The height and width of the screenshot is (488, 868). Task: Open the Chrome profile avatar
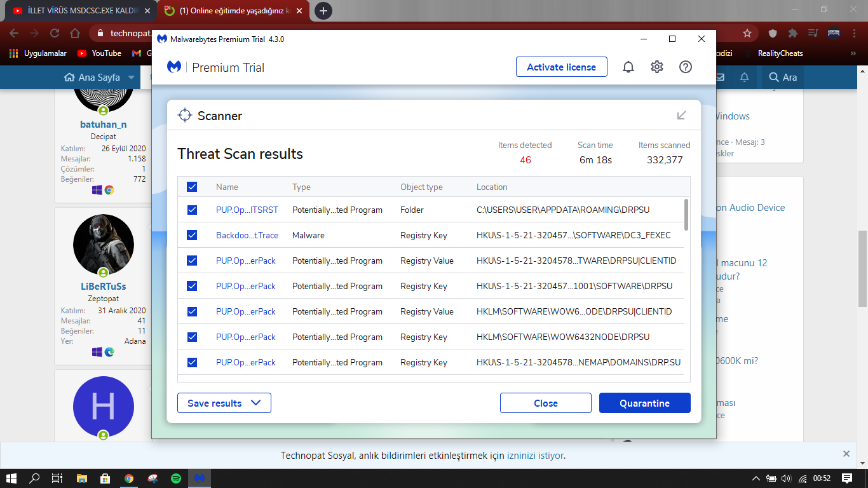pos(834,33)
